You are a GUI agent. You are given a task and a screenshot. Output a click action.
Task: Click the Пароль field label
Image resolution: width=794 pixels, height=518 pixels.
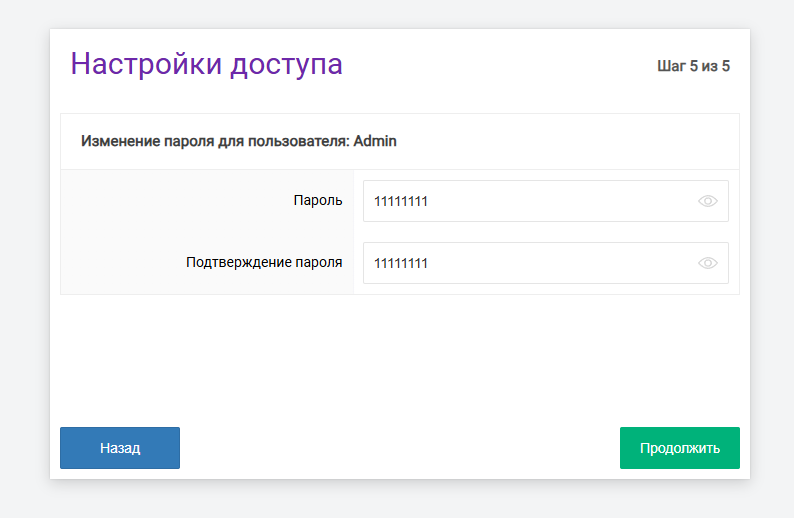click(x=317, y=200)
